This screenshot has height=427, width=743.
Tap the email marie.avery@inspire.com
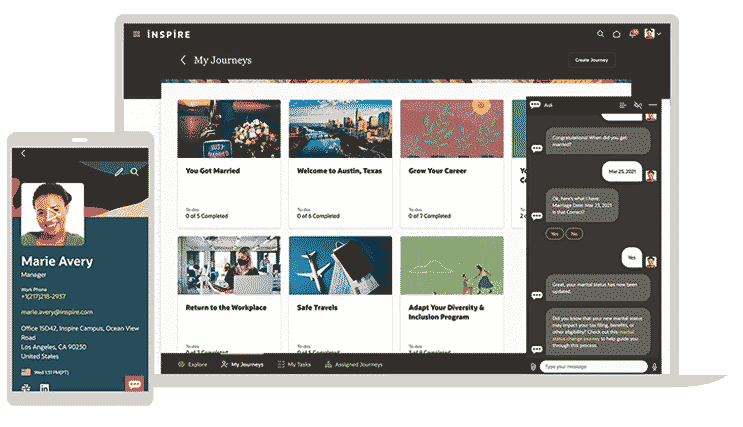tap(57, 312)
